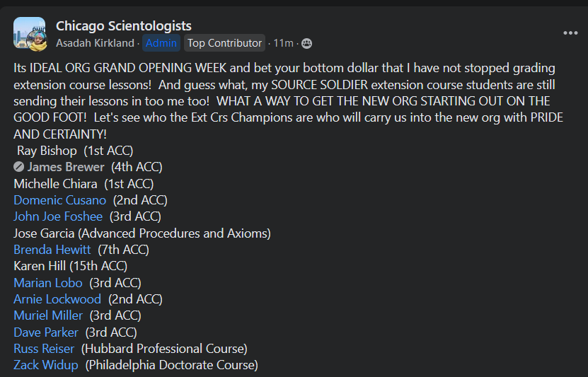
Task: Open Russ Reiser's tagged profile
Action: (x=44, y=349)
